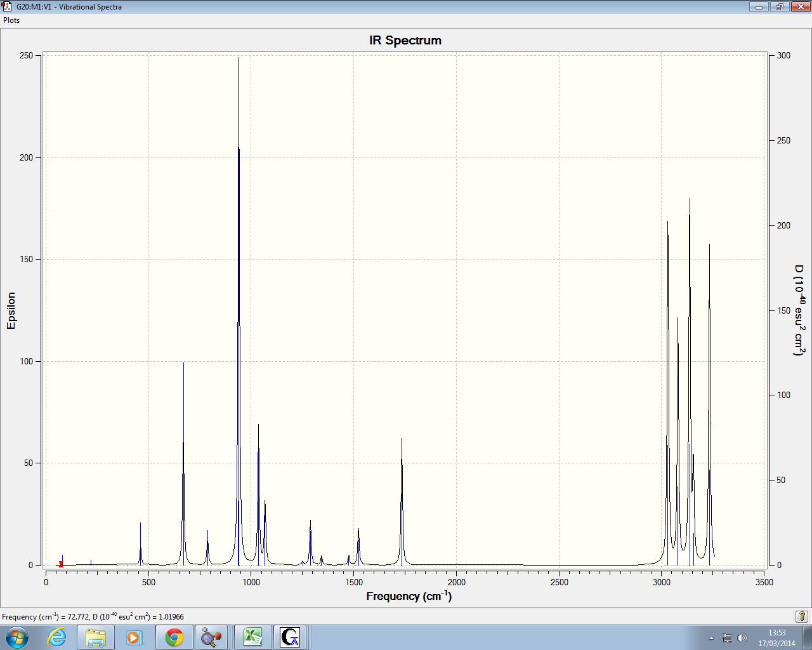Click the "Frequency (cm-1)" x-axis label
Viewport: 812px width, 650px height.
pyautogui.click(x=409, y=596)
